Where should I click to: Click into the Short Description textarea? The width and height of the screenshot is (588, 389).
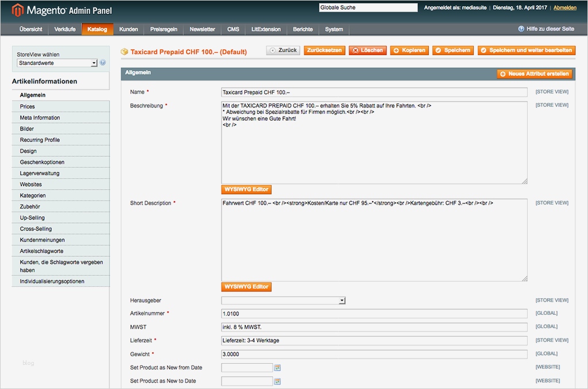[x=374, y=240]
